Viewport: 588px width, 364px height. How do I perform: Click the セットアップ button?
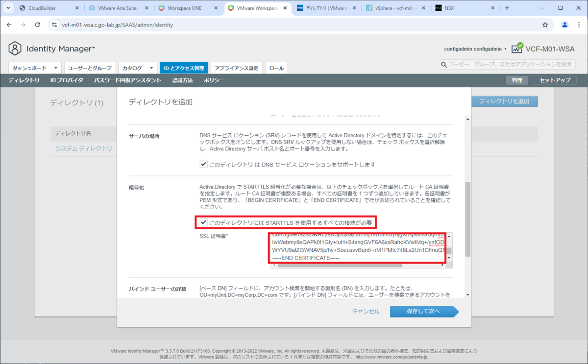point(555,80)
